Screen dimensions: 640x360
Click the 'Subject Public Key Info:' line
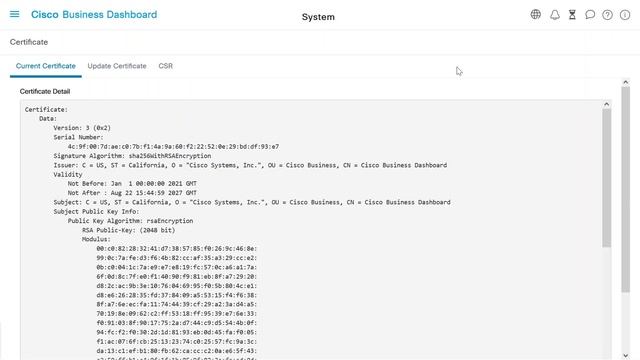(96, 211)
